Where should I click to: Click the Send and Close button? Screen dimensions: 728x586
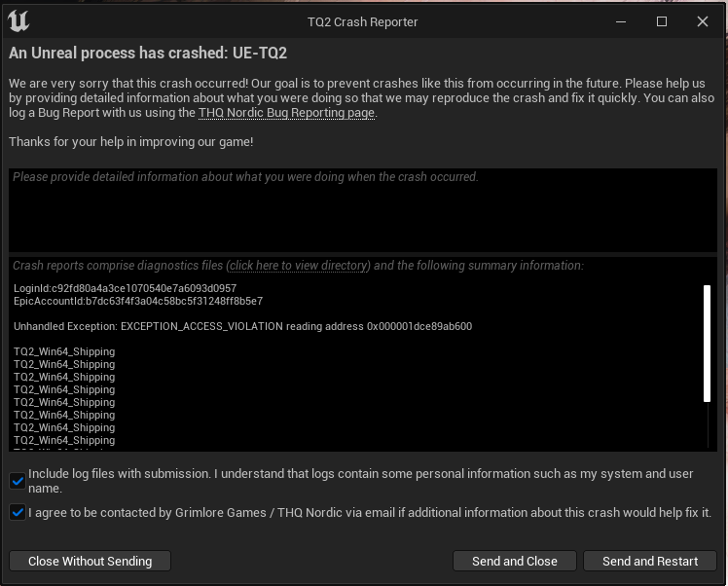click(515, 561)
